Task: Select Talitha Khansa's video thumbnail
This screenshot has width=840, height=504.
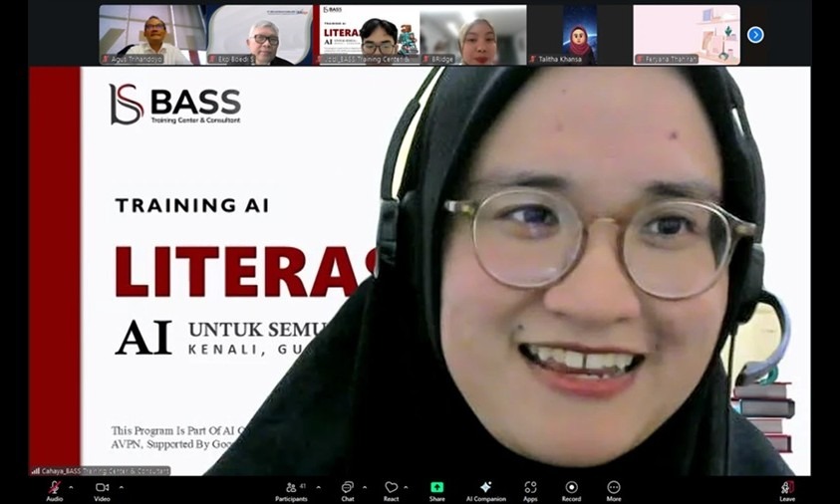Action: tap(579, 34)
